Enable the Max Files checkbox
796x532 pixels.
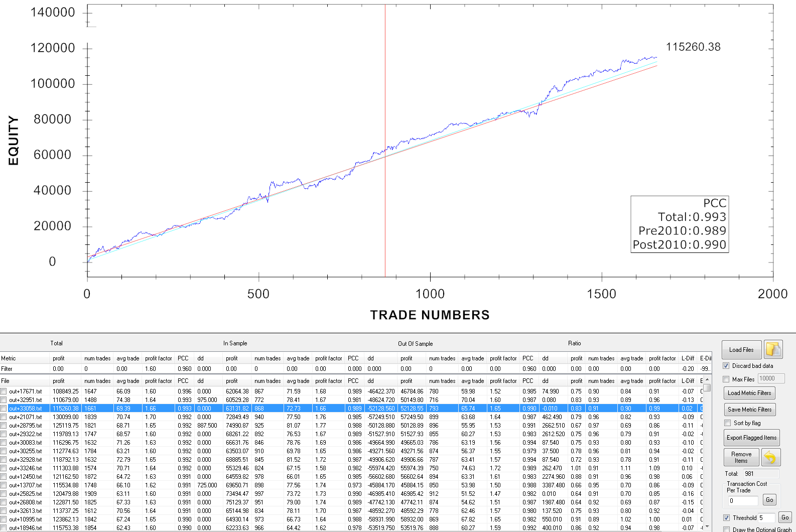point(726,379)
